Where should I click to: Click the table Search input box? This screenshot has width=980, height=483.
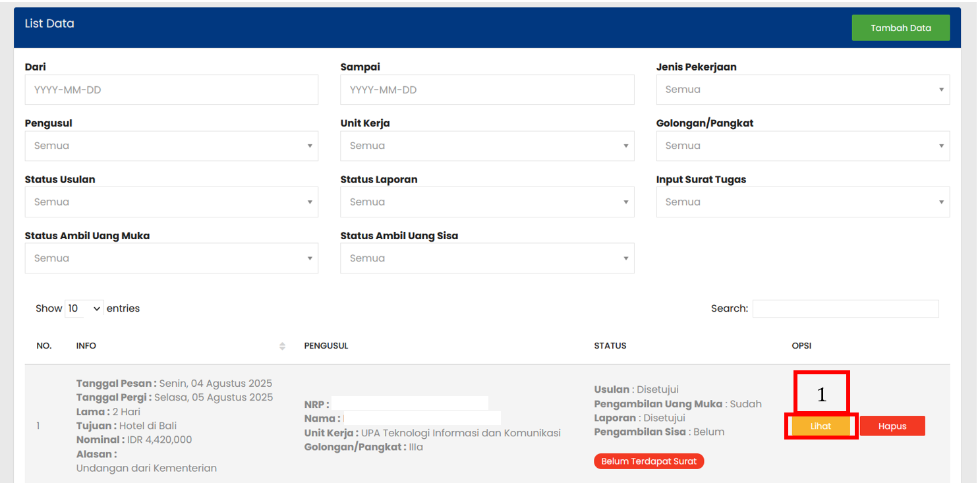click(x=846, y=308)
